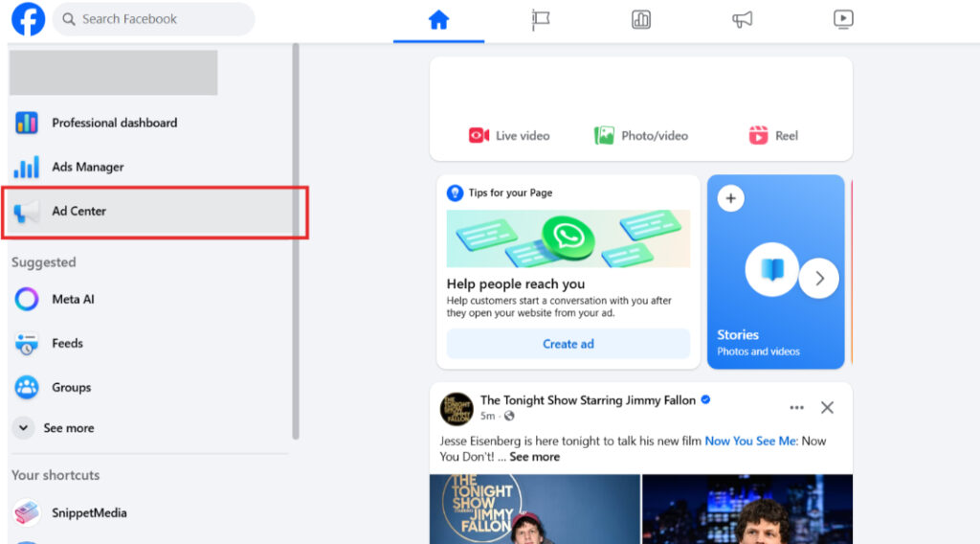
Task: Open the Meta AI label
Action: coord(73,299)
